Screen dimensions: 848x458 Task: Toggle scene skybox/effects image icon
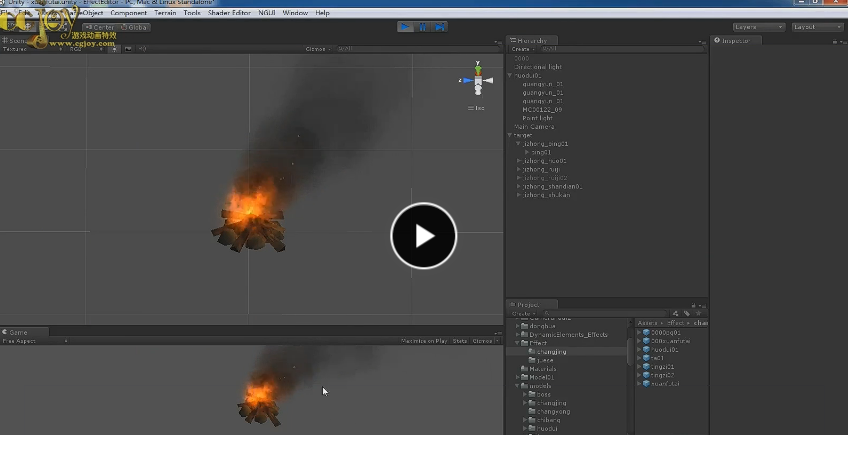click(x=128, y=49)
